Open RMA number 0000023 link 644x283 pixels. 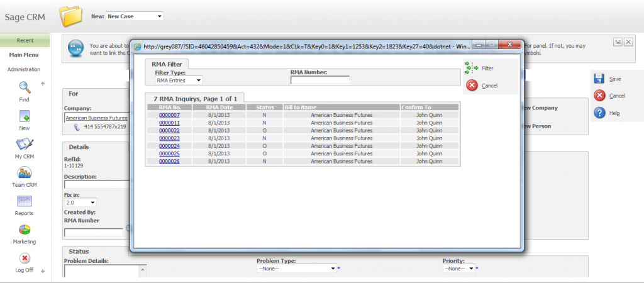click(169, 138)
